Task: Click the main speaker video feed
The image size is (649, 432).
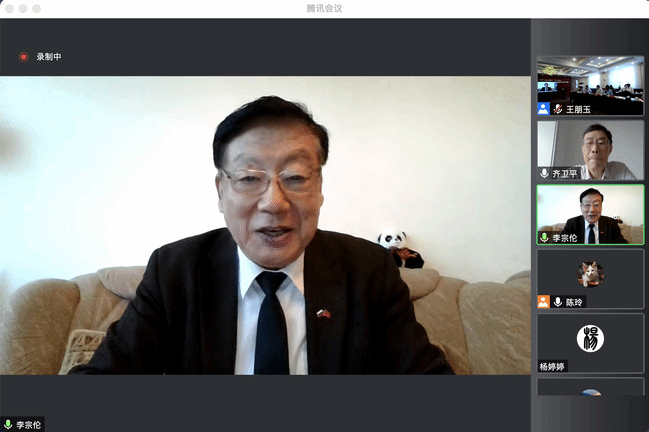Action: click(x=265, y=225)
